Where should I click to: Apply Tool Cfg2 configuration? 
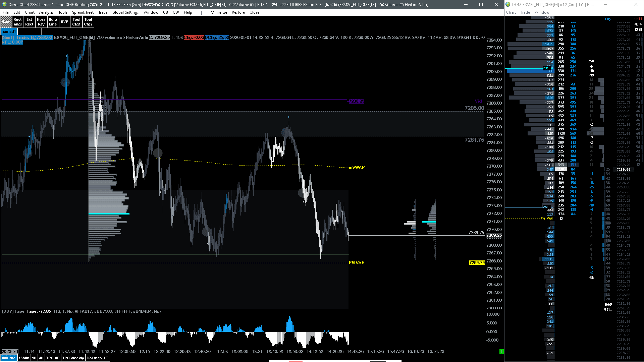tap(88, 22)
